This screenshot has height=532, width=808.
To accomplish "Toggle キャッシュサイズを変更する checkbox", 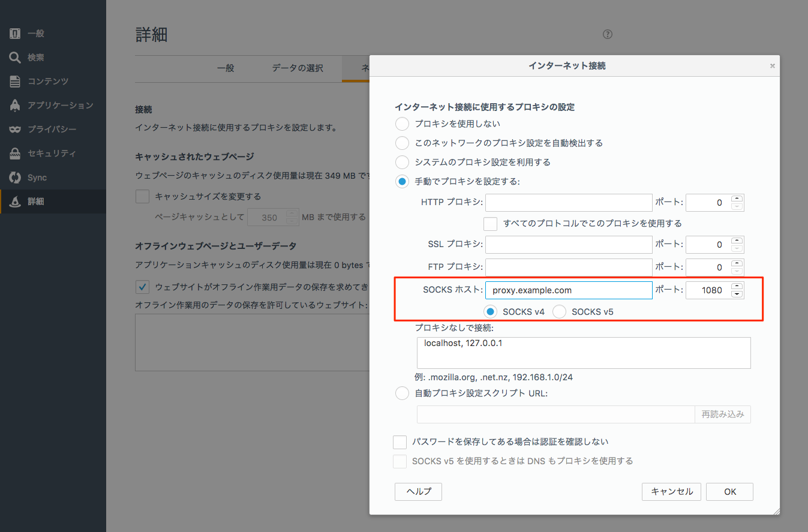I will tap(142, 197).
